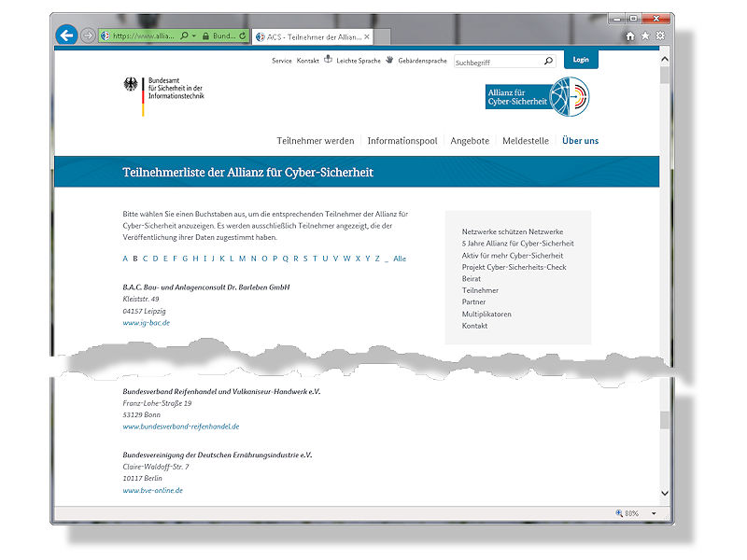Image resolution: width=747 pixels, height=560 pixels.
Task: Open the Beirat sidebar link
Action: (472, 278)
